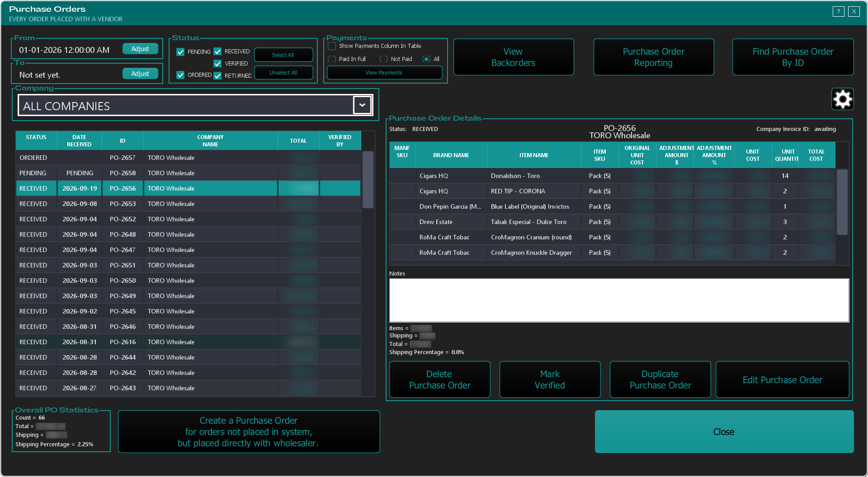Click the PO list vertical scrollbar thumb

[368, 179]
